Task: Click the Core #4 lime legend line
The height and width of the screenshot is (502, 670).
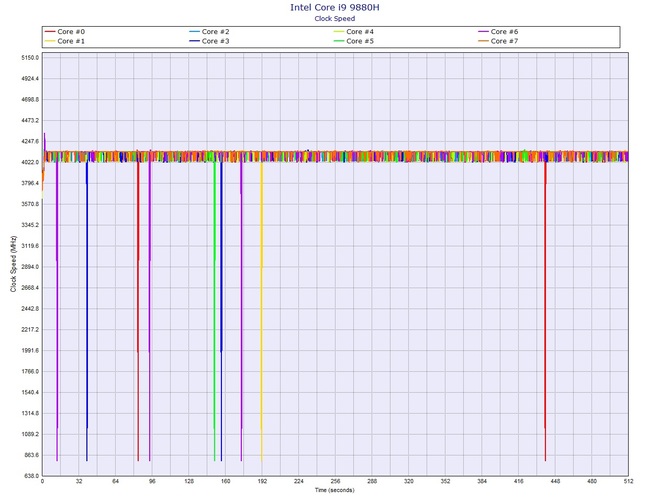Action: 339,32
